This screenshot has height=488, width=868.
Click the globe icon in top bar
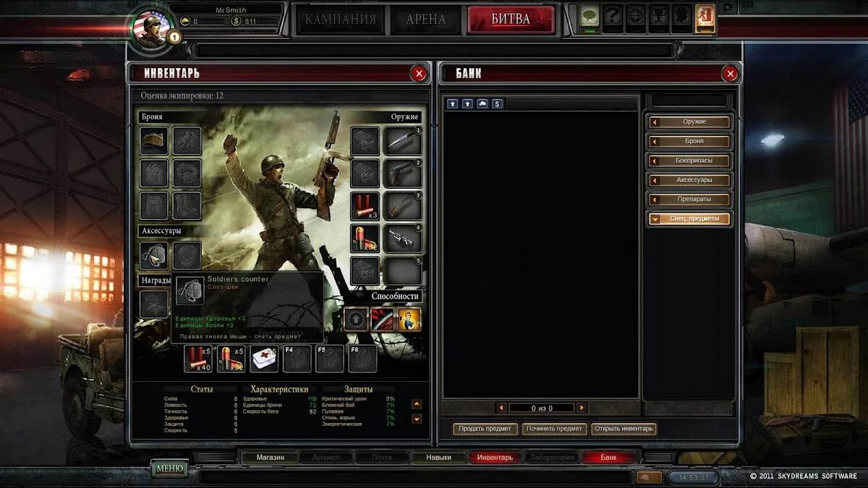click(x=637, y=17)
